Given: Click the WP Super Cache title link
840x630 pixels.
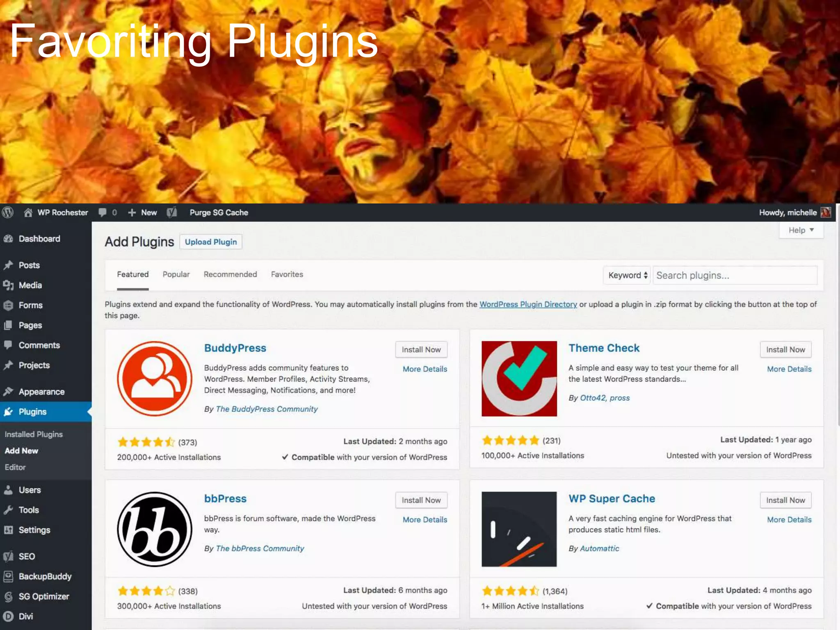Looking at the screenshot, I should (612, 499).
